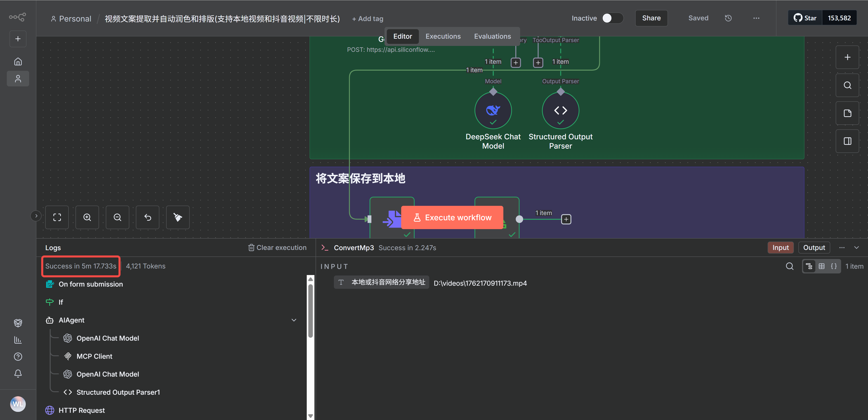Switch input view to JSON mode
This screenshot has width=868, height=420.
point(834,266)
